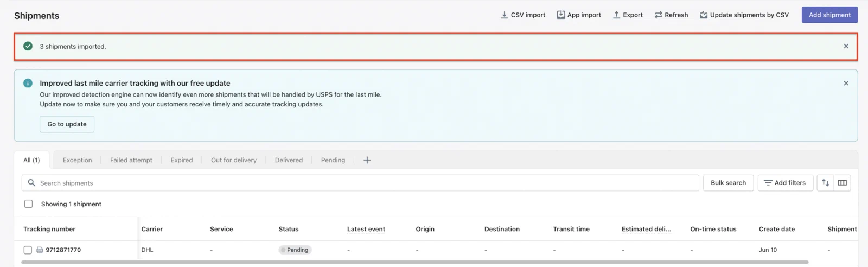Click the Go to update button
Image resolution: width=868 pixels, height=267 pixels.
pyautogui.click(x=67, y=124)
